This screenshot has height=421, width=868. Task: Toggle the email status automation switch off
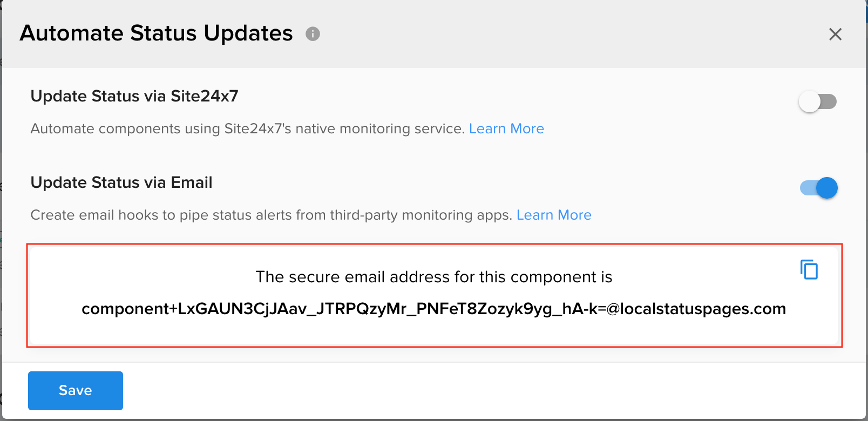(818, 188)
